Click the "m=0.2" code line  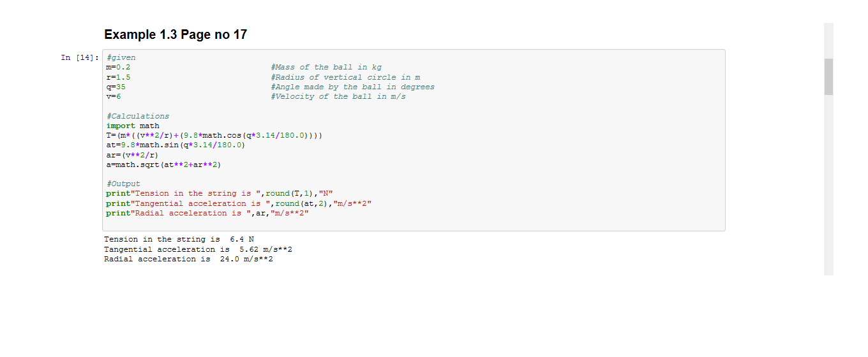click(119, 67)
